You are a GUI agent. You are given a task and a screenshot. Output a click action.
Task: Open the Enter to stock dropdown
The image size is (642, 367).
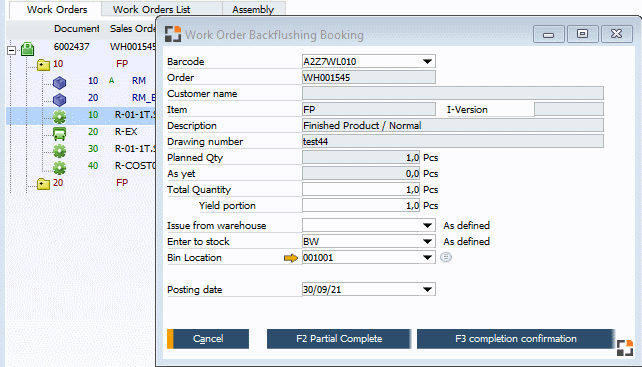click(427, 242)
